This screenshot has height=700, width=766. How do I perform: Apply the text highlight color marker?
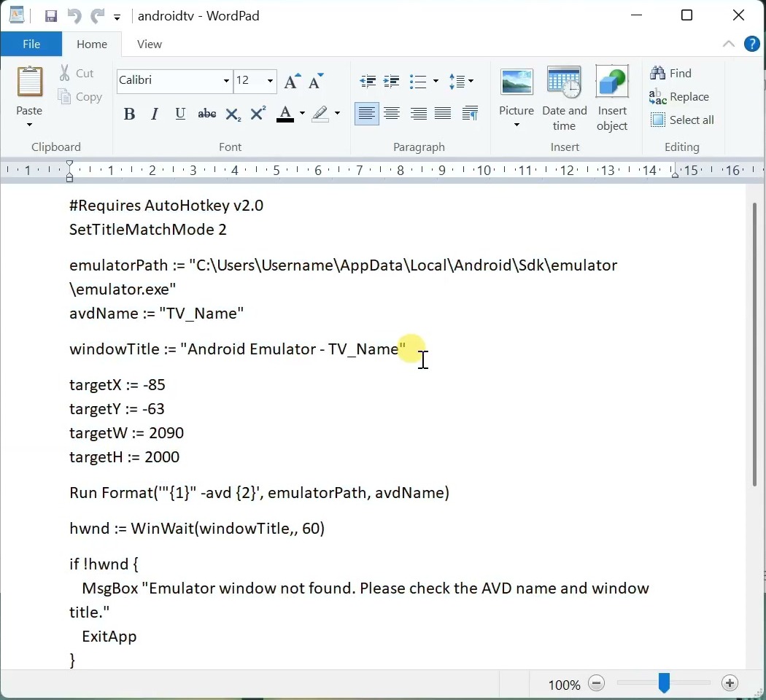coord(320,114)
